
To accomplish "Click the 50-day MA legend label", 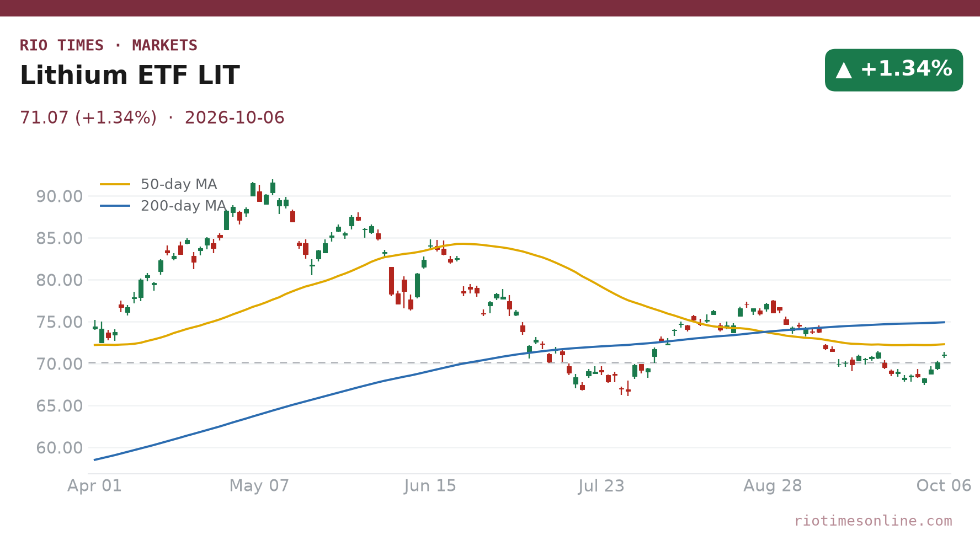I will point(179,184).
